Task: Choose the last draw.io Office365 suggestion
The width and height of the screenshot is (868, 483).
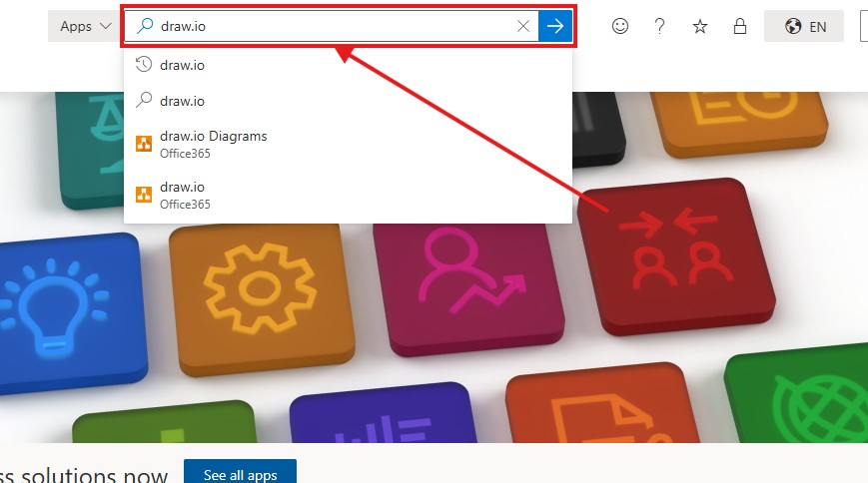Action: click(183, 195)
